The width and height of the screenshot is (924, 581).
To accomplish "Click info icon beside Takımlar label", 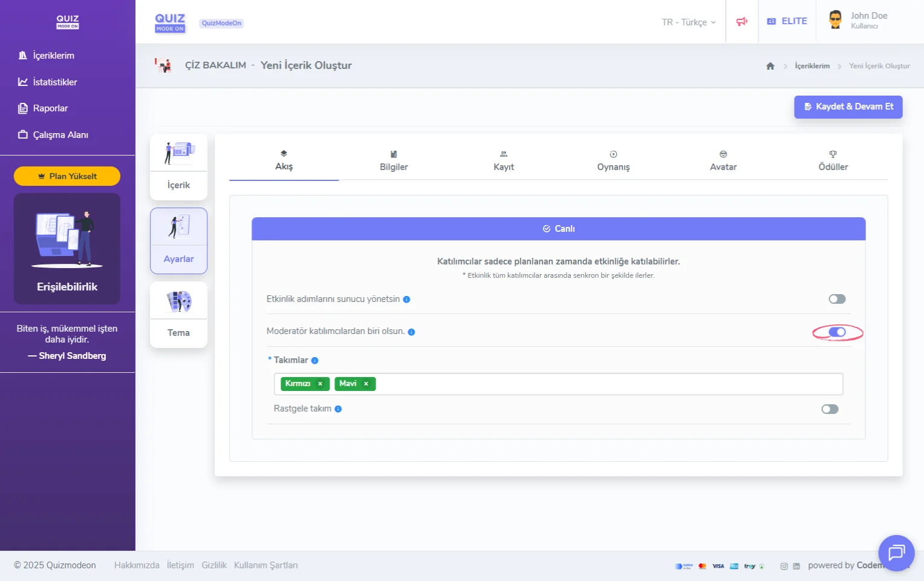I will point(314,361).
